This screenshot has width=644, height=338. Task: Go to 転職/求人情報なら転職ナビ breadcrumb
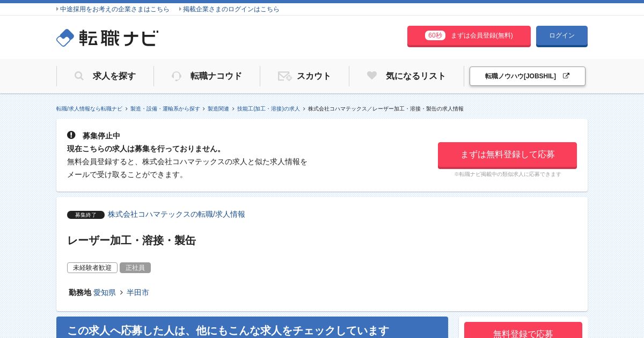pos(89,109)
